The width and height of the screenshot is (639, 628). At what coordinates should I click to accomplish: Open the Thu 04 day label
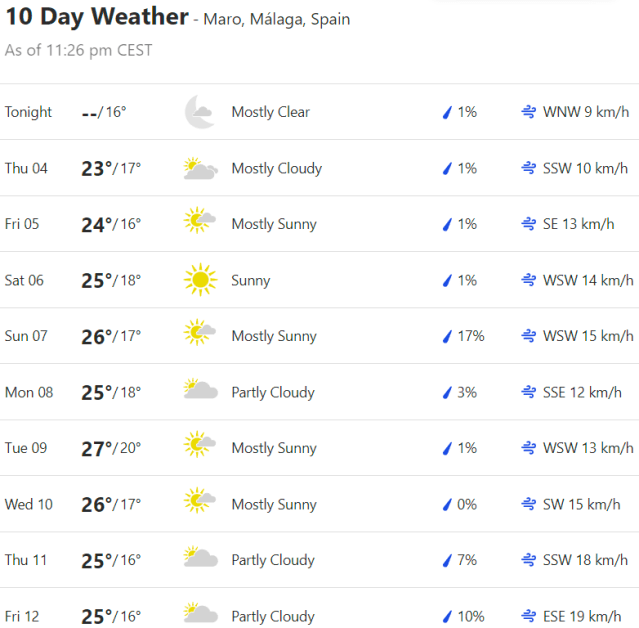(x=26, y=168)
